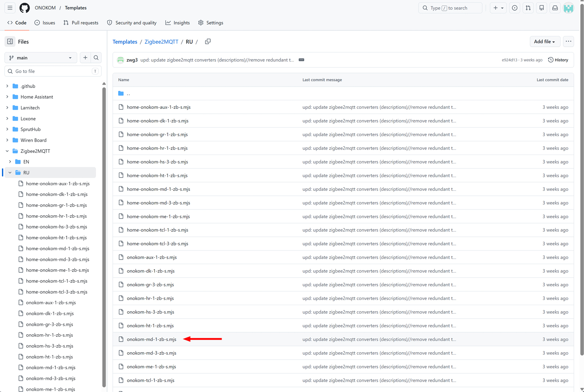Click commit message for onokom-dk-1-zb-s.mjs row
This screenshot has height=392, width=584.
tap(379, 271)
